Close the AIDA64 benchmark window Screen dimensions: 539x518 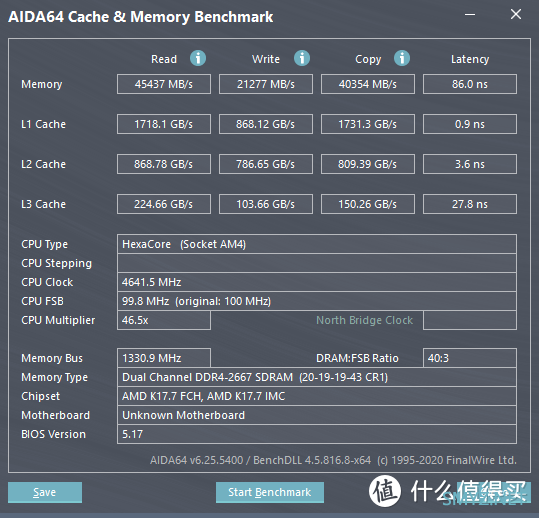click(x=516, y=14)
